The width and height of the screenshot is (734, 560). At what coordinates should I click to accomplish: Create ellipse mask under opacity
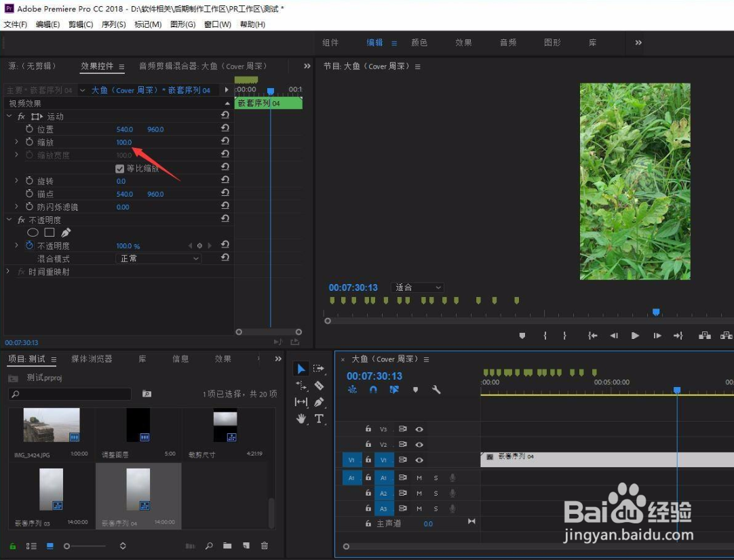pyautogui.click(x=33, y=233)
